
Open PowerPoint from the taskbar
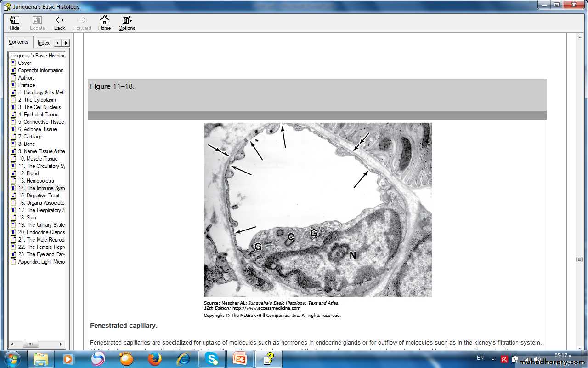click(240, 359)
